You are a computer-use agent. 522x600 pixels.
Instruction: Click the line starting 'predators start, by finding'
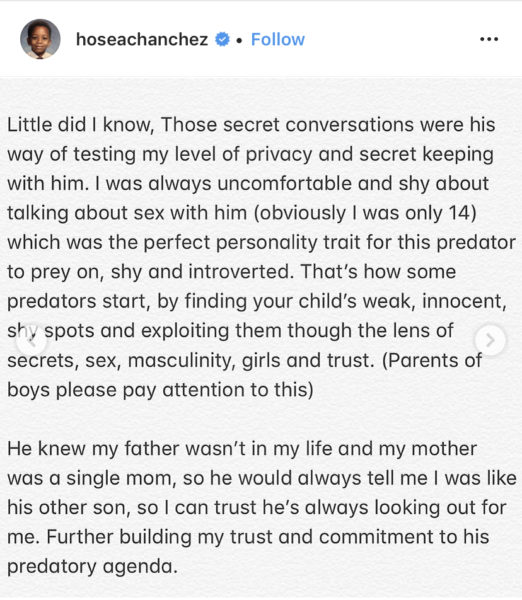(x=257, y=301)
